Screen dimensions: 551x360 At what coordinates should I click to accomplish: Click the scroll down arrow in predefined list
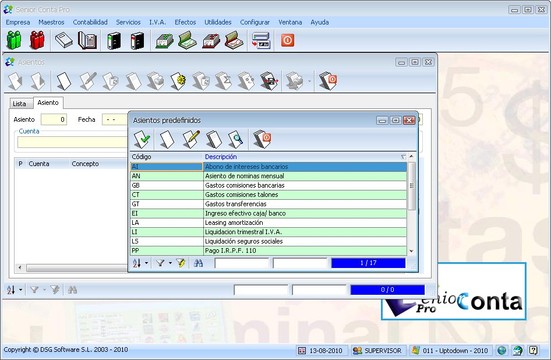coord(411,251)
